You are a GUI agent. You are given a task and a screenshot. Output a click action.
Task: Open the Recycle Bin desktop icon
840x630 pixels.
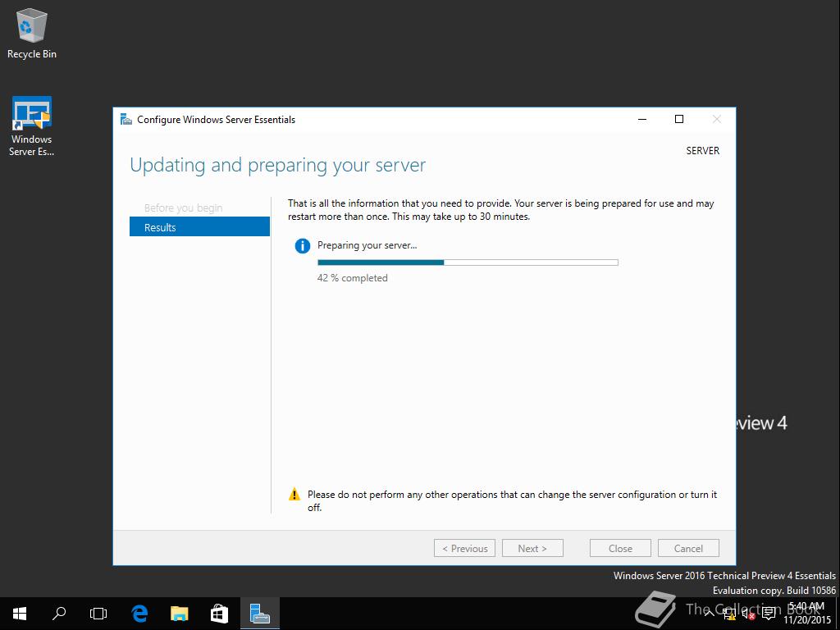pos(32,34)
